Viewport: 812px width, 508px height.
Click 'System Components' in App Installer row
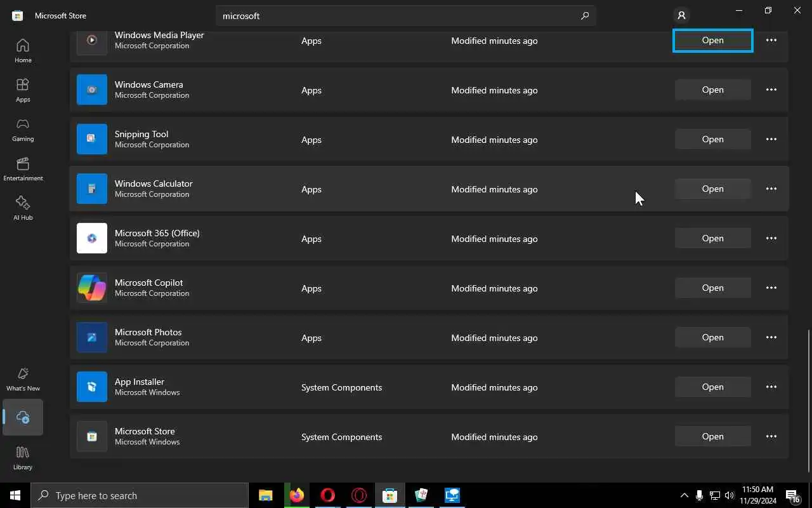point(341,387)
